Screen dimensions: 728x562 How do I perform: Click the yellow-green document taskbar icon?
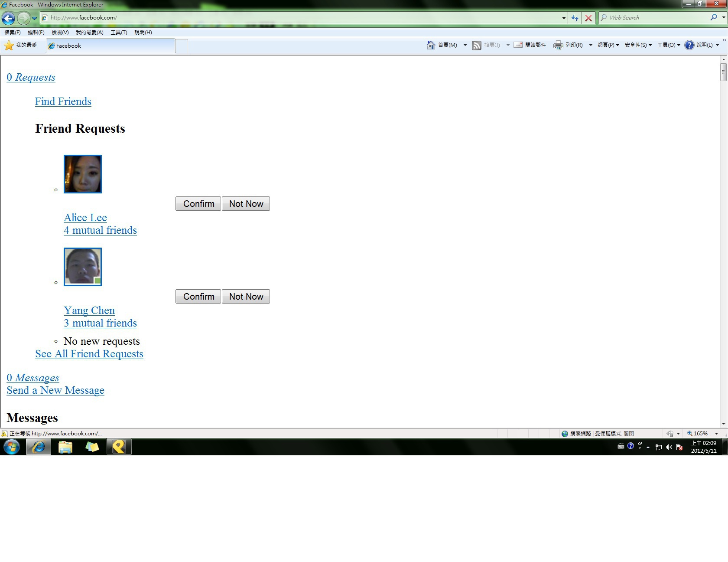coord(92,447)
